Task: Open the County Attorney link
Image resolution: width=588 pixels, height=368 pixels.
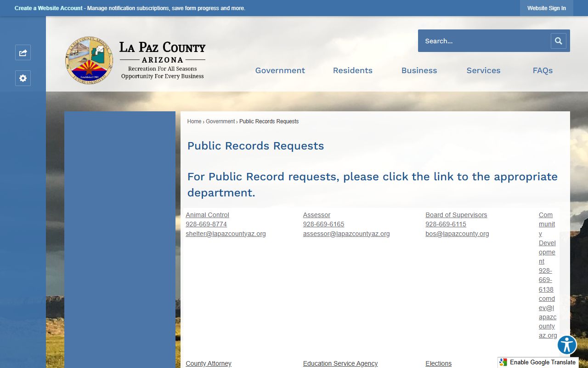Action: (209, 363)
